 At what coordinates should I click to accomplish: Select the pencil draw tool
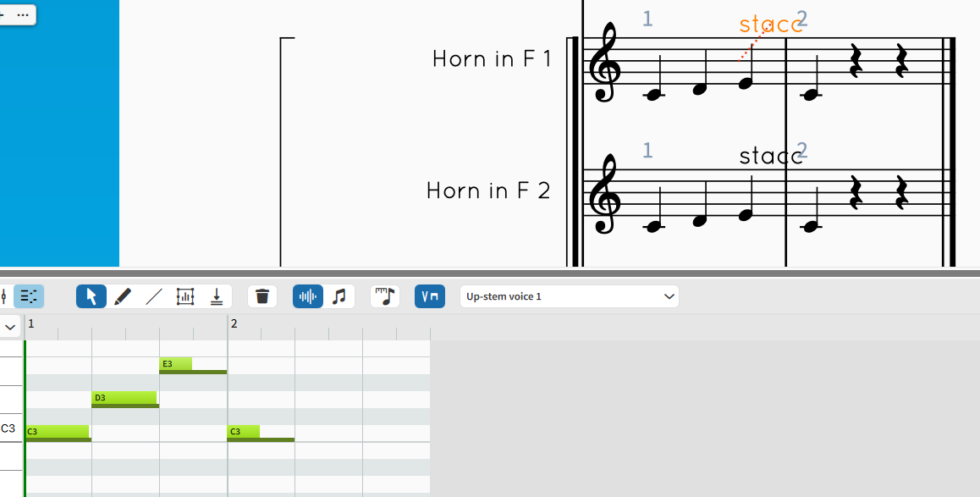123,296
